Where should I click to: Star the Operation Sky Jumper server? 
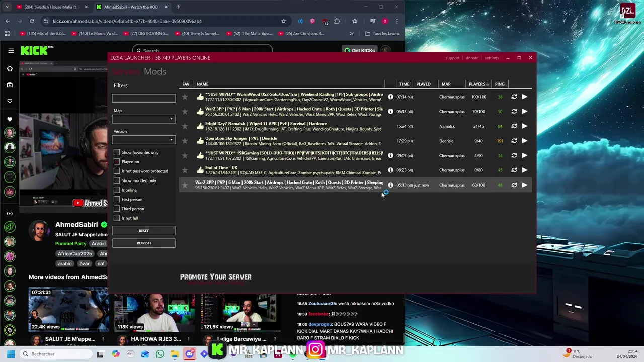[185, 141]
